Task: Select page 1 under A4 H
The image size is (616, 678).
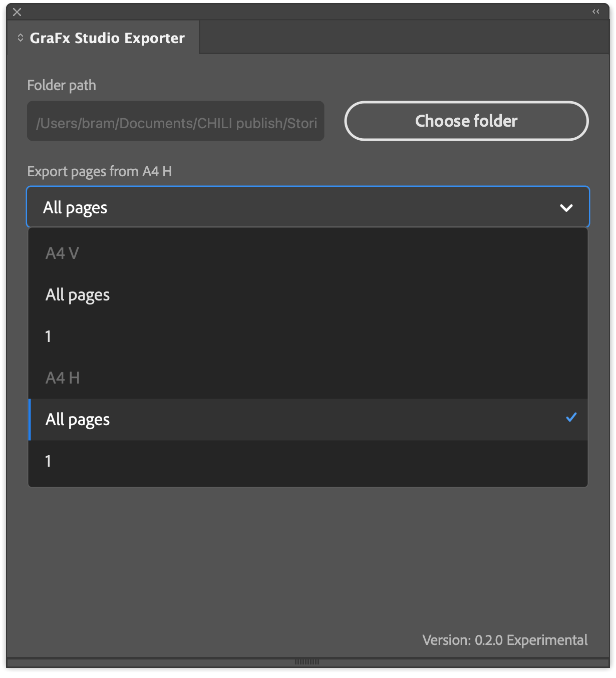Action: [308, 461]
